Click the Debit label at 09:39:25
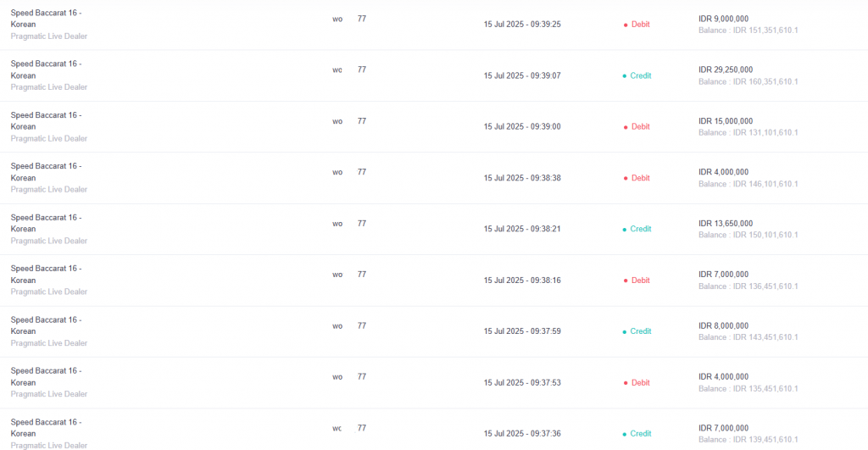Image resolution: width=868 pixels, height=450 pixels. pos(641,25)
